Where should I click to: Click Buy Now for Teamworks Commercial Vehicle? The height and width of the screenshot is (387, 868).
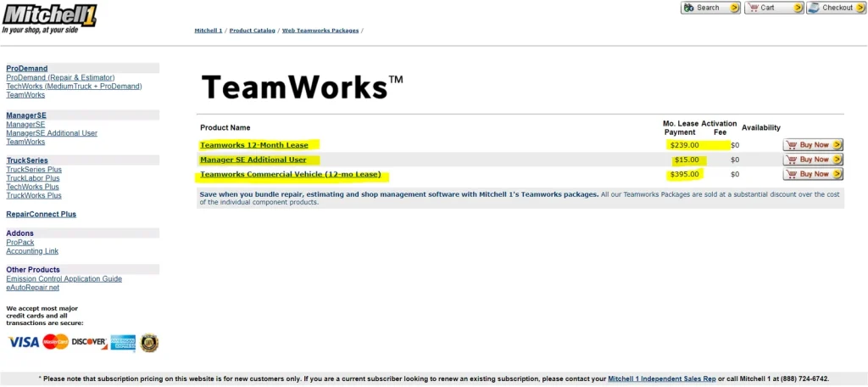(x=812, y=174)
